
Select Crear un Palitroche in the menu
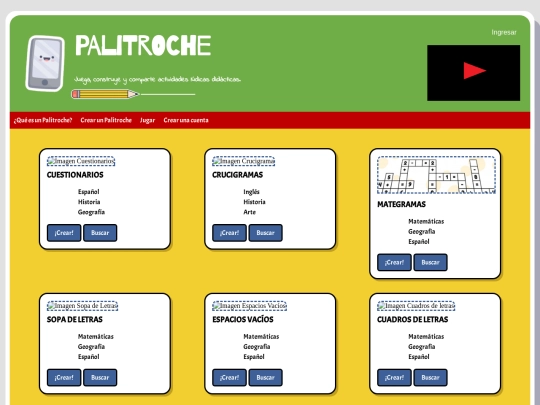(106, 120)
